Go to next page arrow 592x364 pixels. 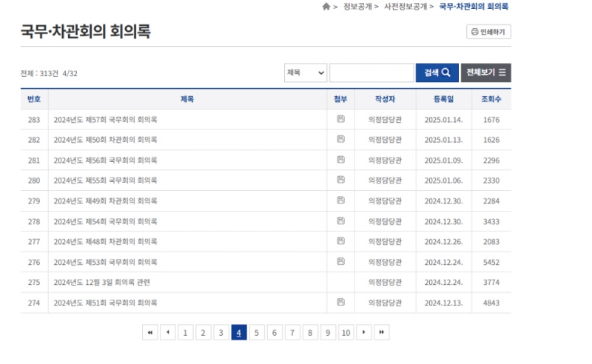[364, 332]
